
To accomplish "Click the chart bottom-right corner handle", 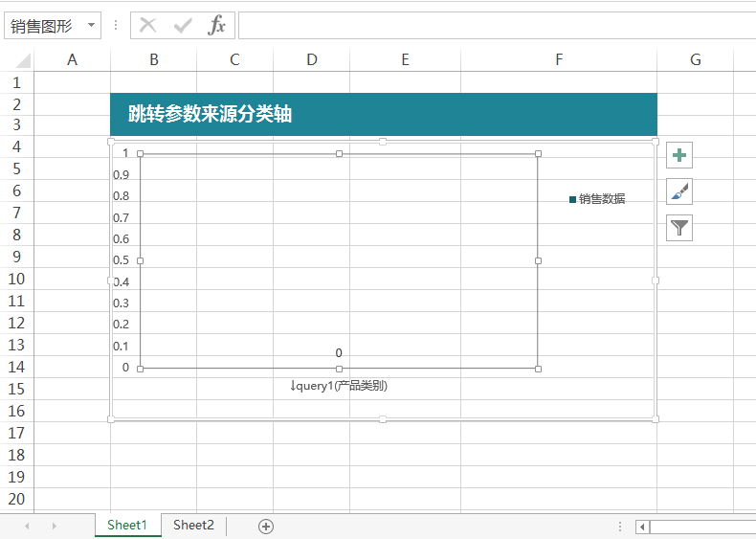I will point(656,419).
